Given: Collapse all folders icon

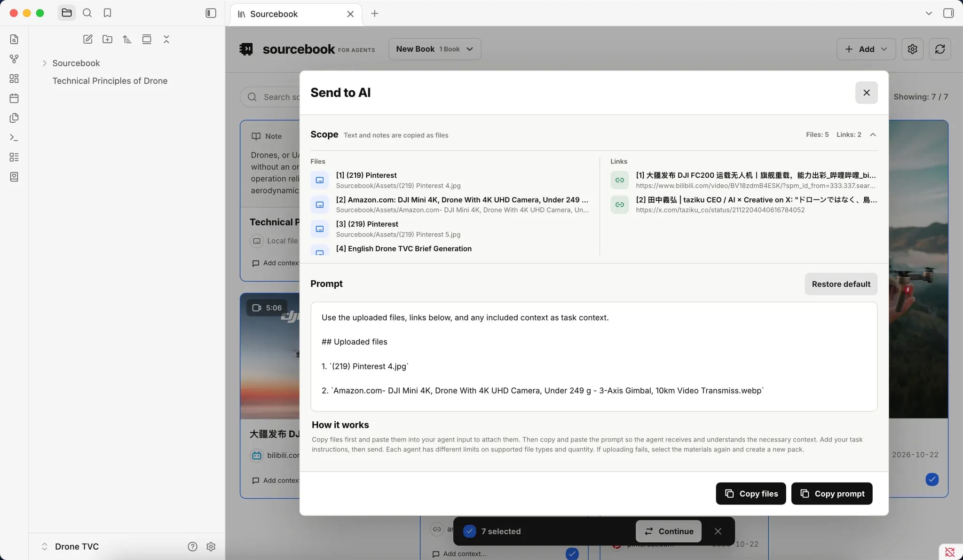Looking at the screenshot, I should 166,39.
